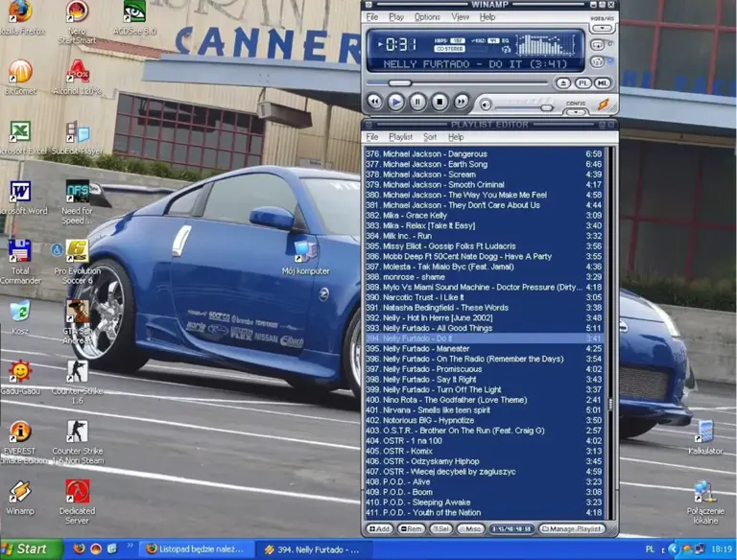Click the Need for Speed desktop icon
737x560 pixels.
coord(77,202)
